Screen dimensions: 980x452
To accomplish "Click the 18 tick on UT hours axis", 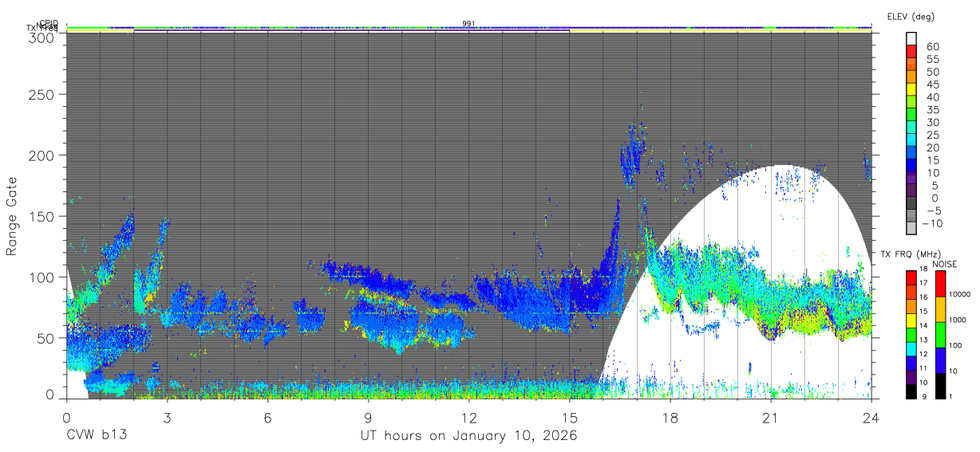I will pos(670,417).
